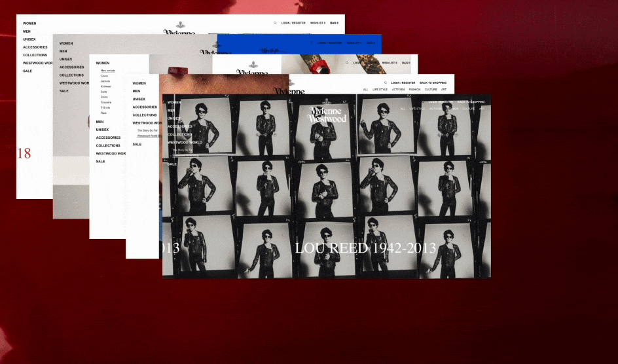618x364 pixels.
Task: Open WOMEN on the back-most white page
Action: (29, 24)
